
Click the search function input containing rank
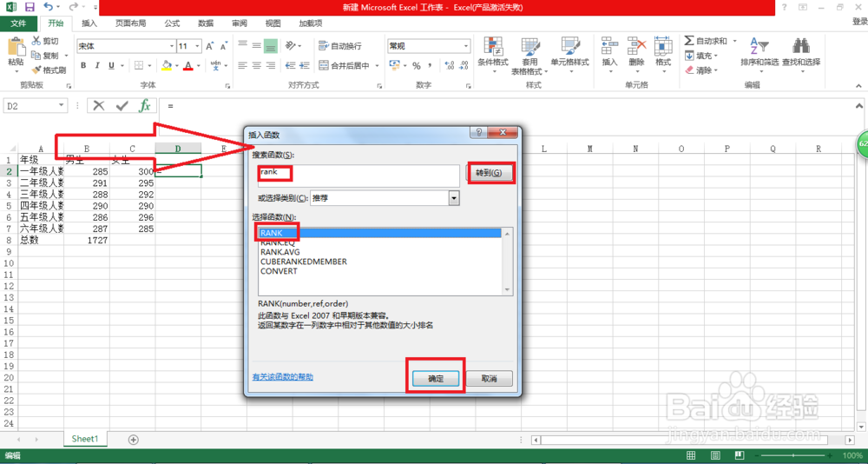(358, 176)
